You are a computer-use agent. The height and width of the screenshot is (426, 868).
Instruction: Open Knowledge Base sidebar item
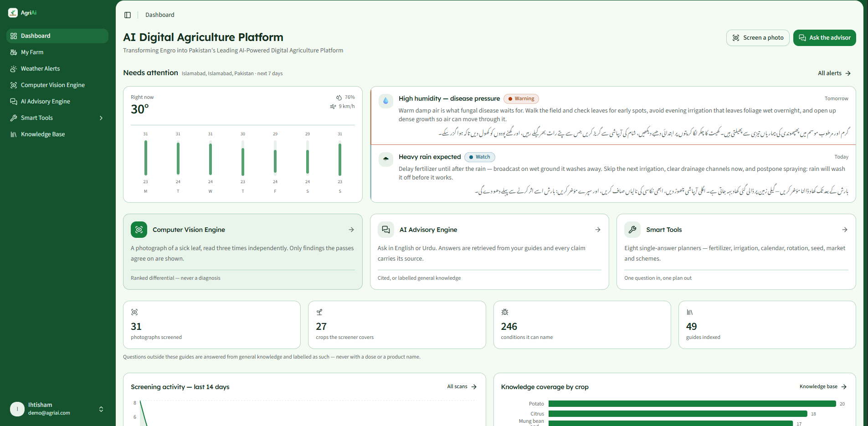point(57,134)
